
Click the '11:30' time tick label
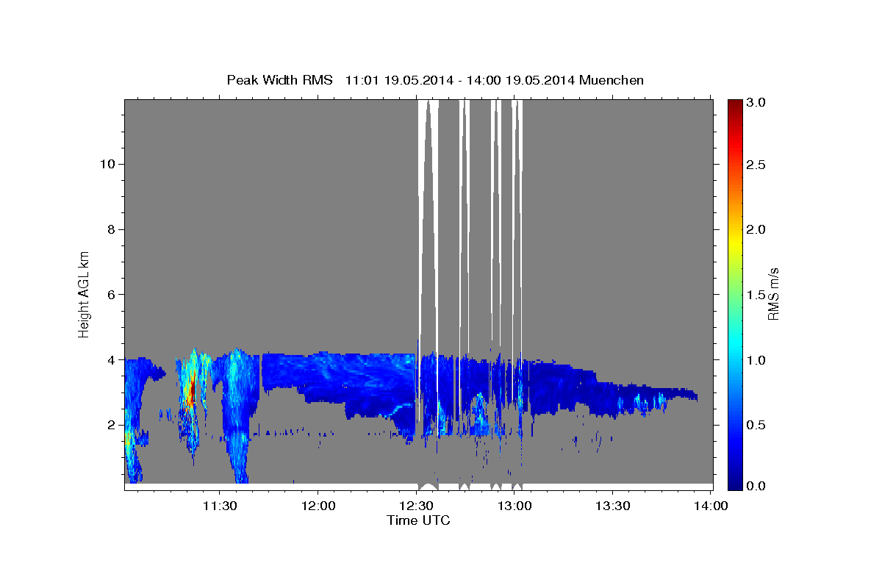click(x=219, y=506)
